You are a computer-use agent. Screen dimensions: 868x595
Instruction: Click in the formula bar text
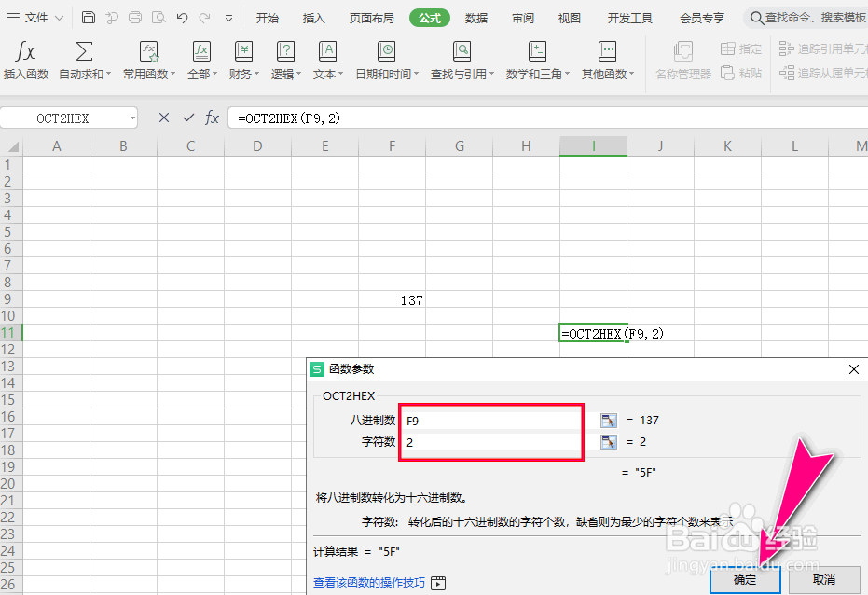289,118
